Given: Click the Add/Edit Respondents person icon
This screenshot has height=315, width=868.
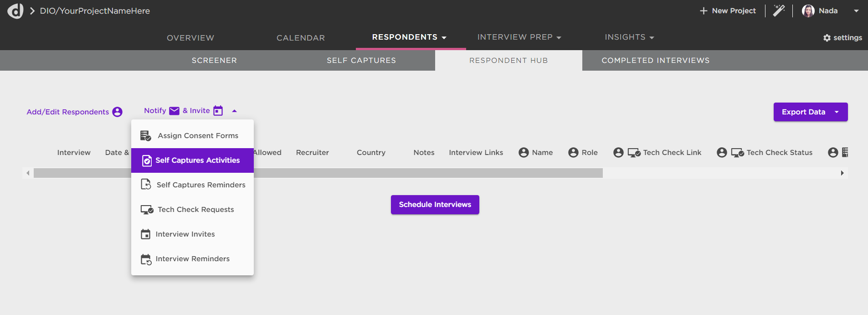Looking at the screenshot, I should pos(118,112).
